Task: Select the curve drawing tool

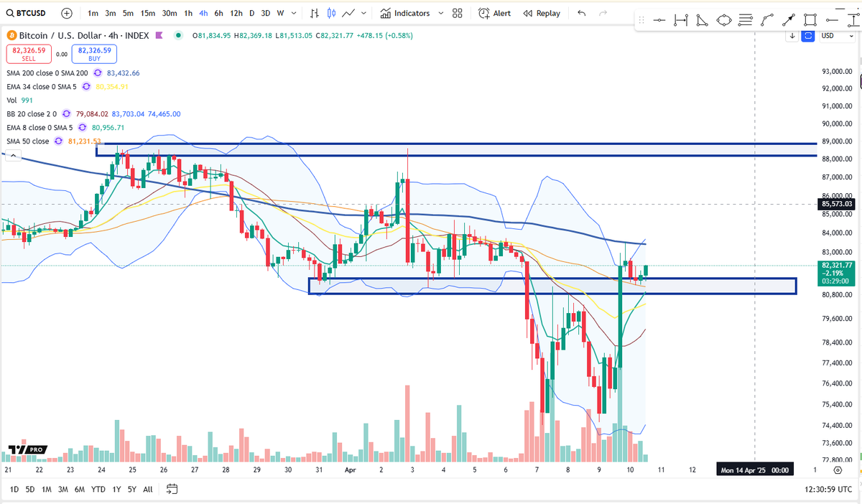Action: click(x=767, y=20)
